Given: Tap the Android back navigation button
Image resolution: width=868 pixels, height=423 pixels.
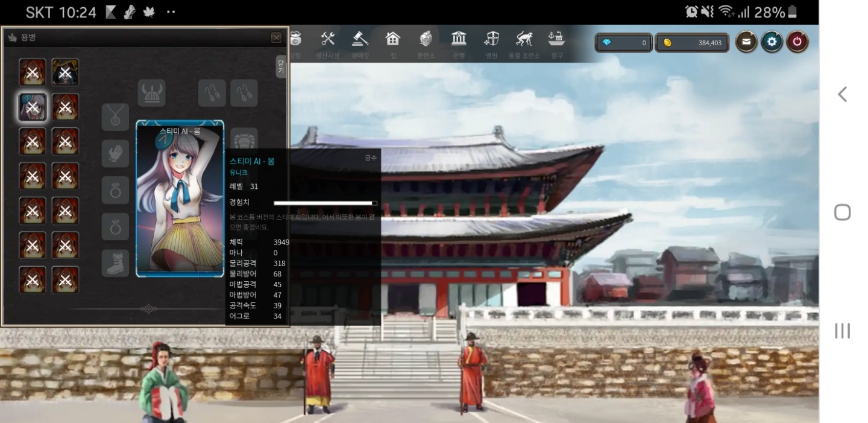Looking at the screenshot, I should 842,94.
